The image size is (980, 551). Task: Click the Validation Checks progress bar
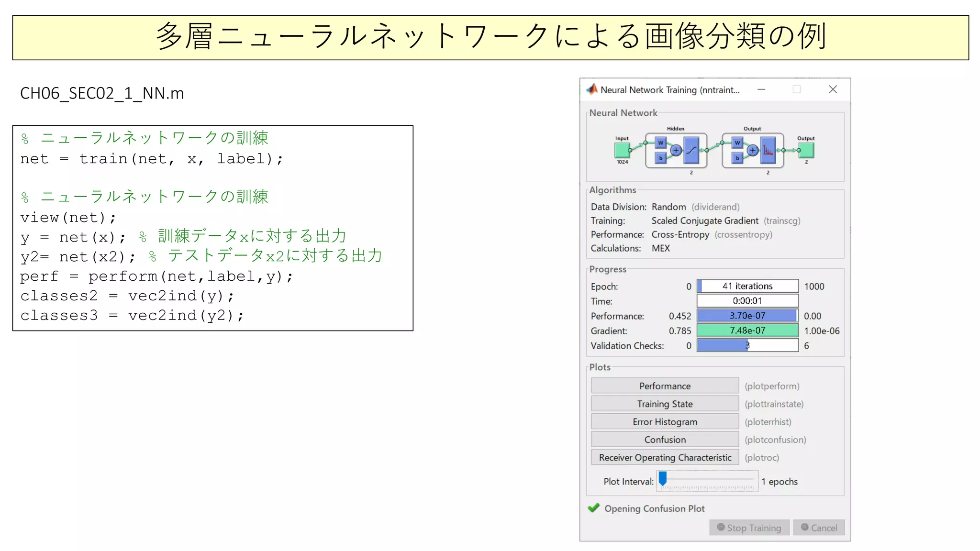click(747, 345)
